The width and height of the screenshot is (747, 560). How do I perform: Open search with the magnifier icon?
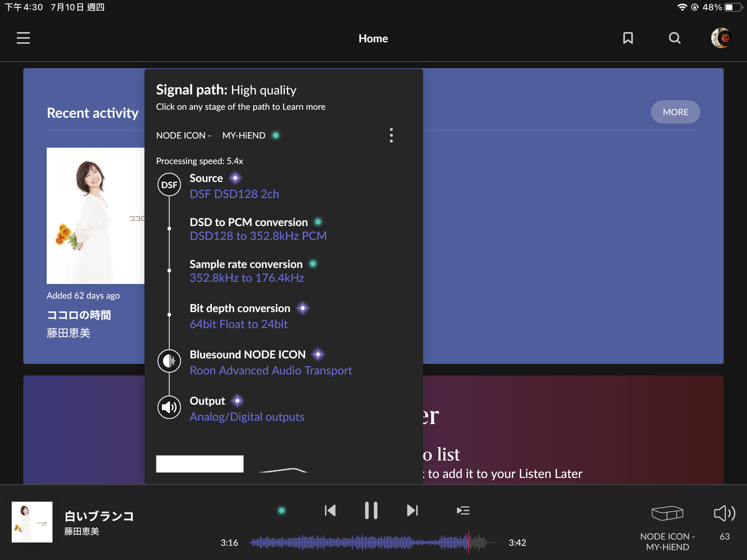pyautogui.click(x=674, y=38)
